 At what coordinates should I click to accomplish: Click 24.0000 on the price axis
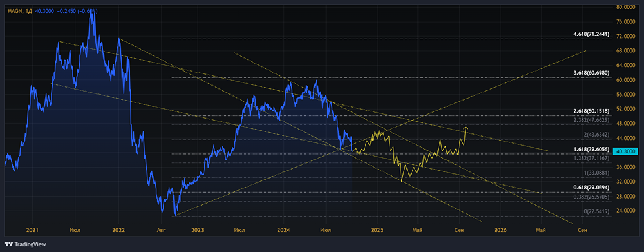click(x=627, y=211)
